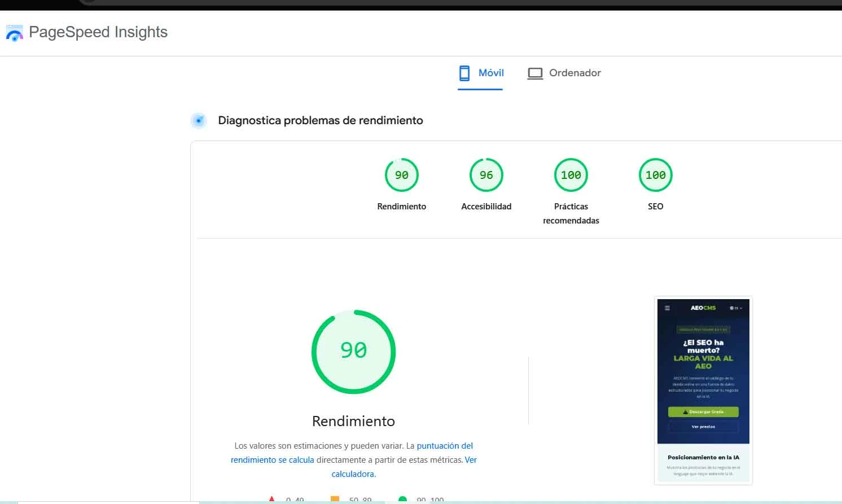
Task: Click 'Descargar Gratis' button in screenshot preview
Action: point(703,412)
